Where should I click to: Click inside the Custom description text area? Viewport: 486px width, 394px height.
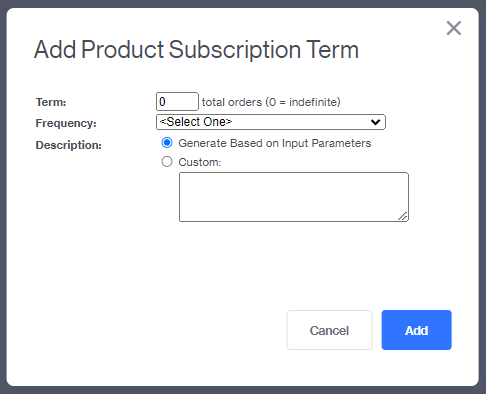(294, 197)
